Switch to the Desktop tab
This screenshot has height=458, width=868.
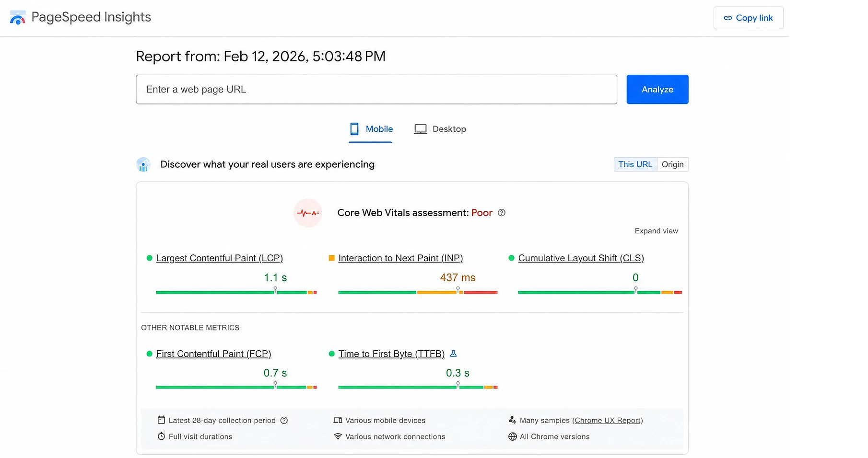point(440,129)
